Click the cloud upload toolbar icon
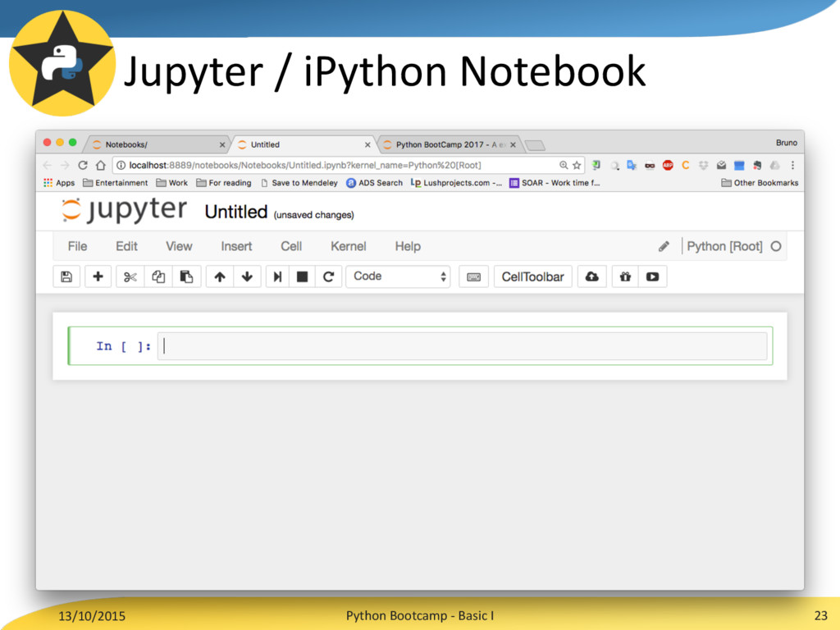The width and height of the screenshot is (840, 630). pos(592,277)
